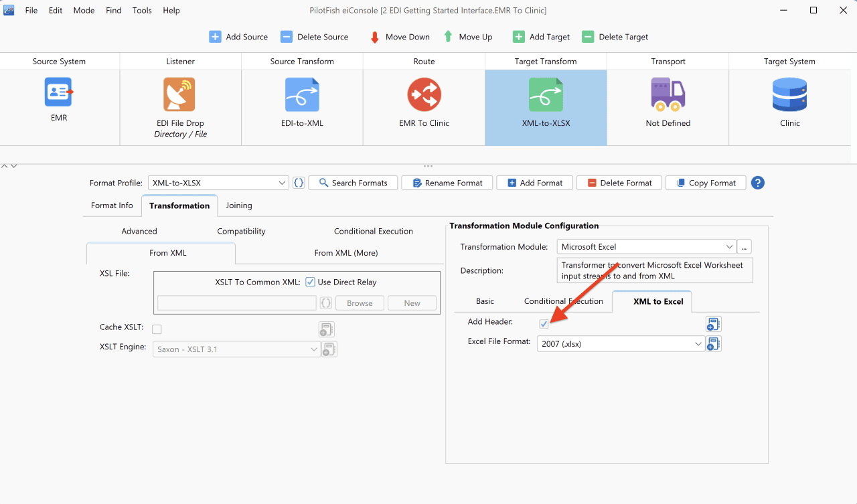Click the module description text box
This screenshot has height=504, width=857.
click(655, 270)
